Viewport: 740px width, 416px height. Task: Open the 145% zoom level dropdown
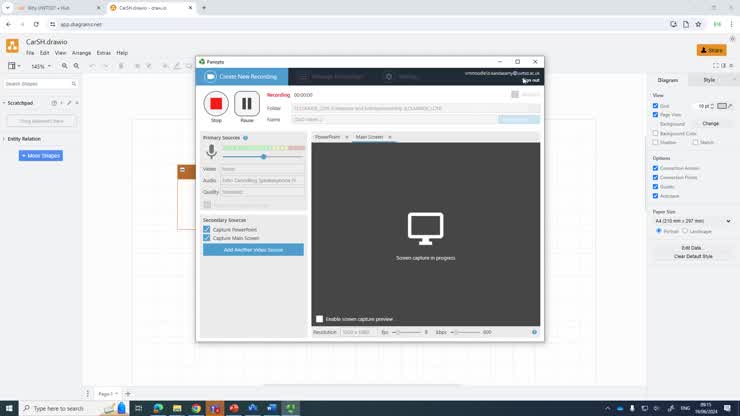pyautogui.click(x=41, y=66)
